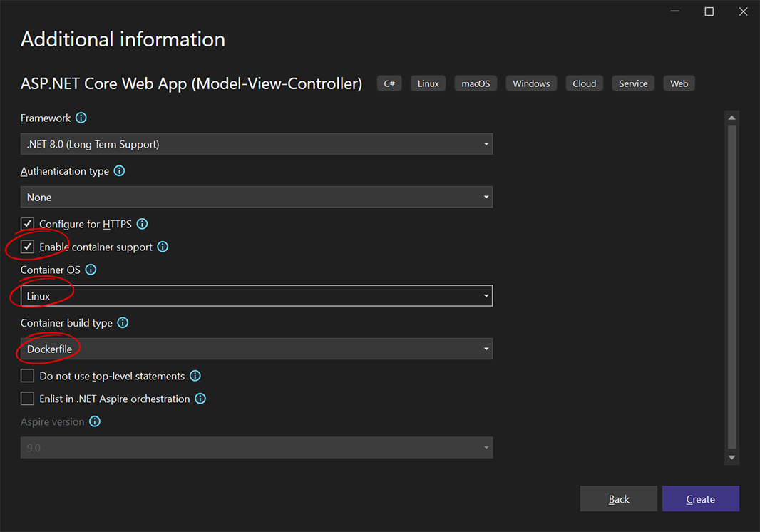Toggle the Configure for HTTPS checkbox
The width and height of the screenshot is (760, 532).
coord(28,223)
